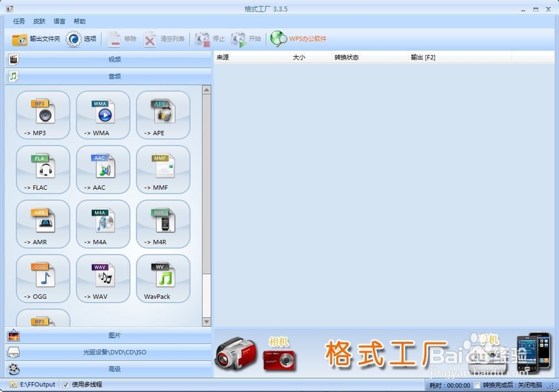Image resolution: width=559 pixels, height=392 pixels.
Task: Click the audio list scroll up arrow
Action: point(207,90)
